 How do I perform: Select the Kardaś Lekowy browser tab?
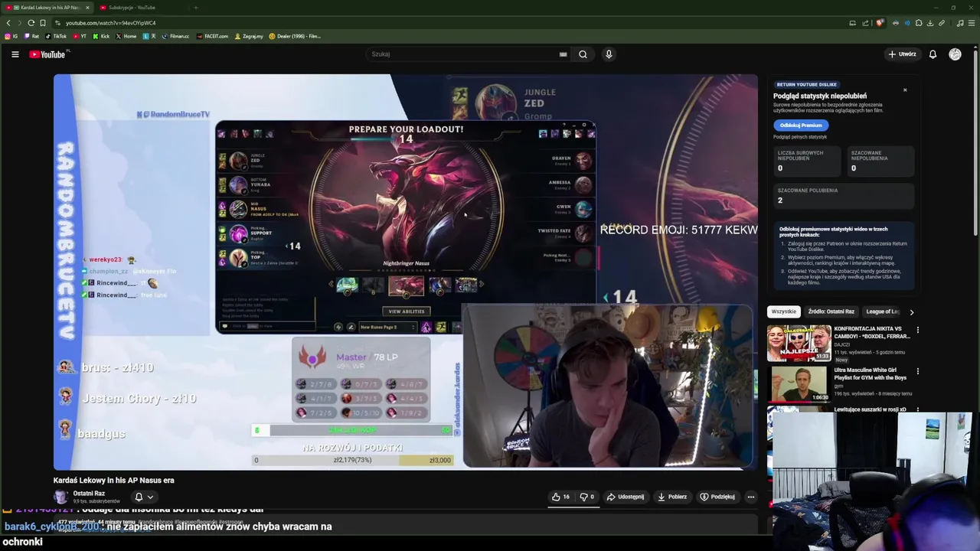[x=47, y=8]
